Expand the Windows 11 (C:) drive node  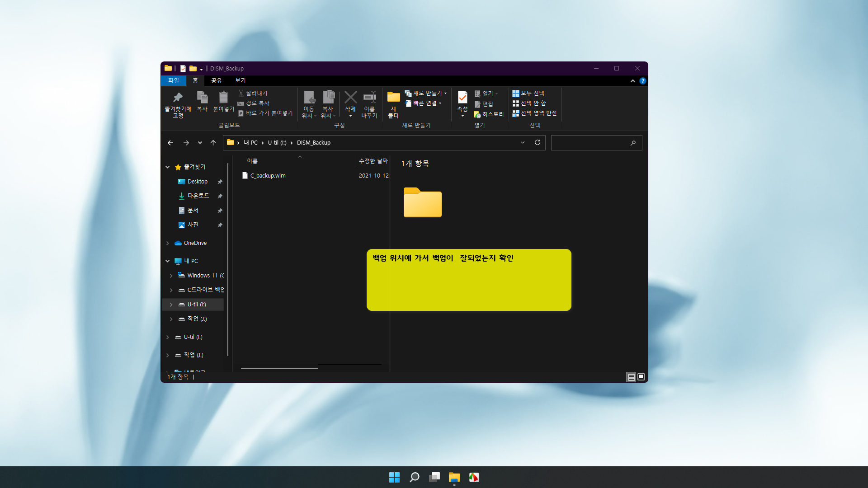pyautogui.click(x=171, y=276)
